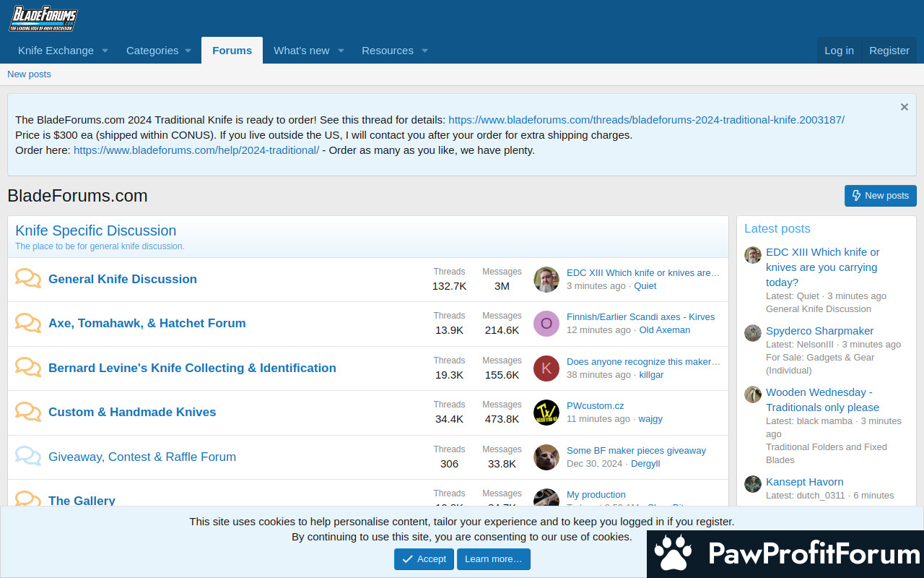Click the Bernard Levine's forum bubble icon
The height and width of the screenshot is (578, 924).
[28, 368]
